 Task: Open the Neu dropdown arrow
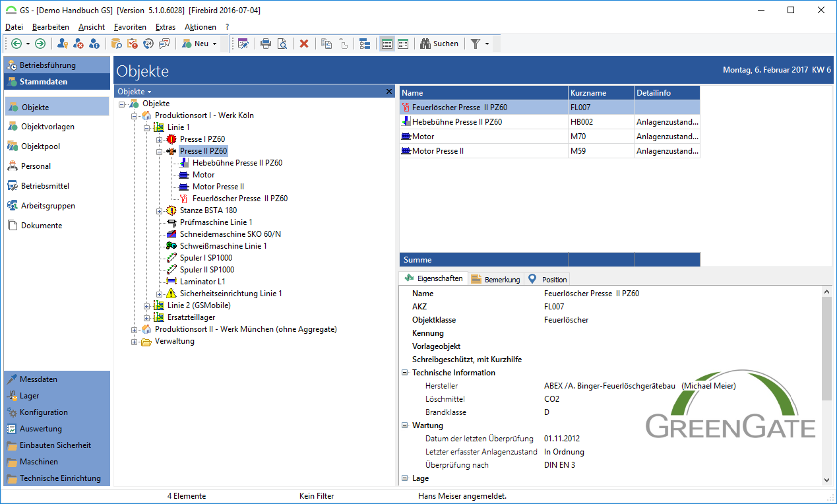point(214,44)
